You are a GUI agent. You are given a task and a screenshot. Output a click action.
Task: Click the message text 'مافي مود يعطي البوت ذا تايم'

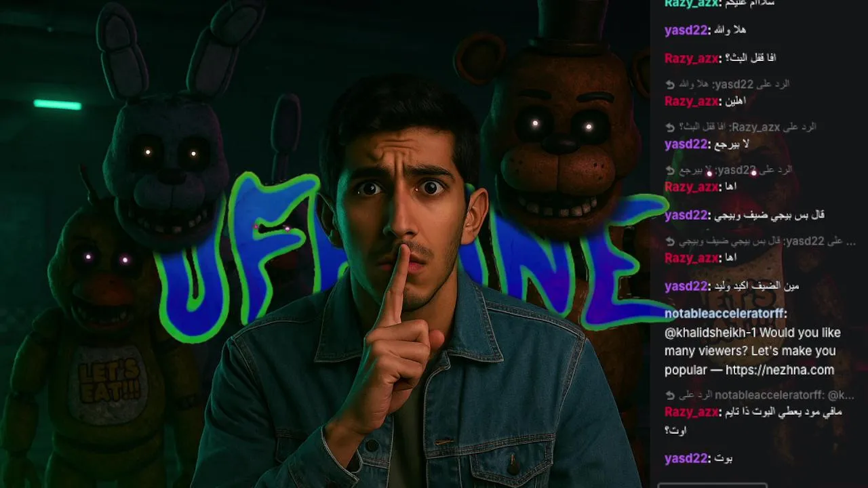point(783,412)
